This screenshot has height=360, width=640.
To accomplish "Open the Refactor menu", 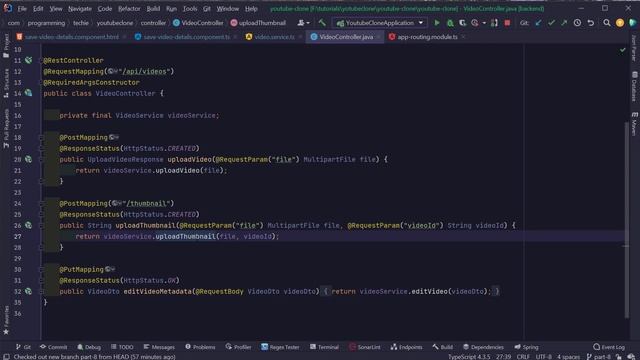I will [129, 9].
